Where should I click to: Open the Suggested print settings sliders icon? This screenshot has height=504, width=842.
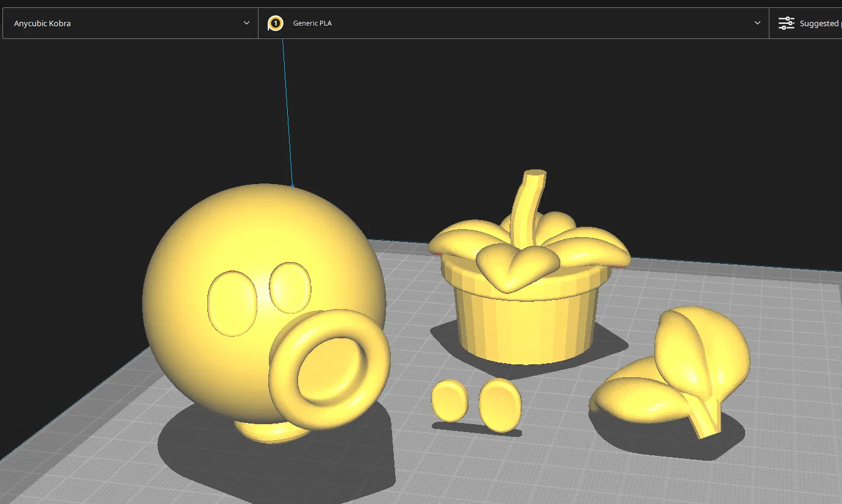point(787,23)
